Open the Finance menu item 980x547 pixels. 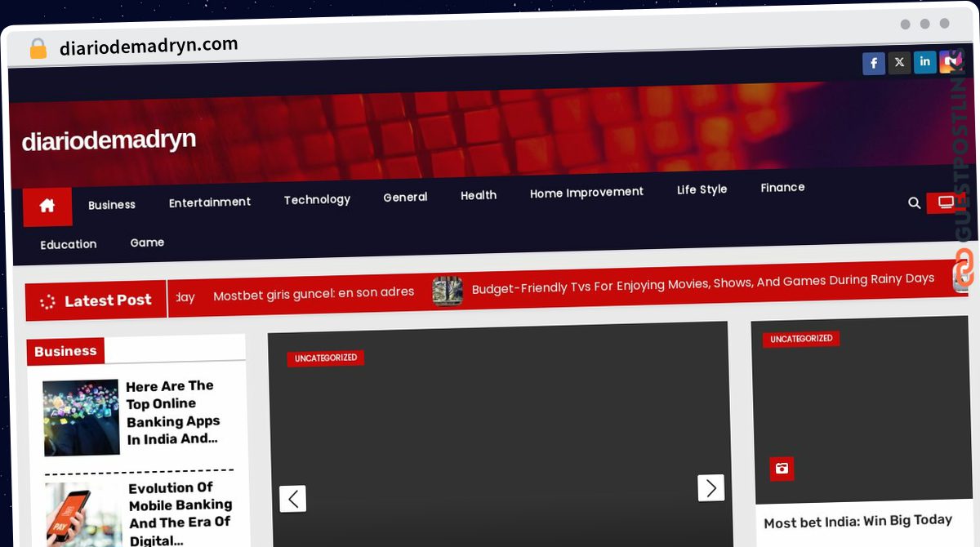pyautogui.click(x=782, y=188)
